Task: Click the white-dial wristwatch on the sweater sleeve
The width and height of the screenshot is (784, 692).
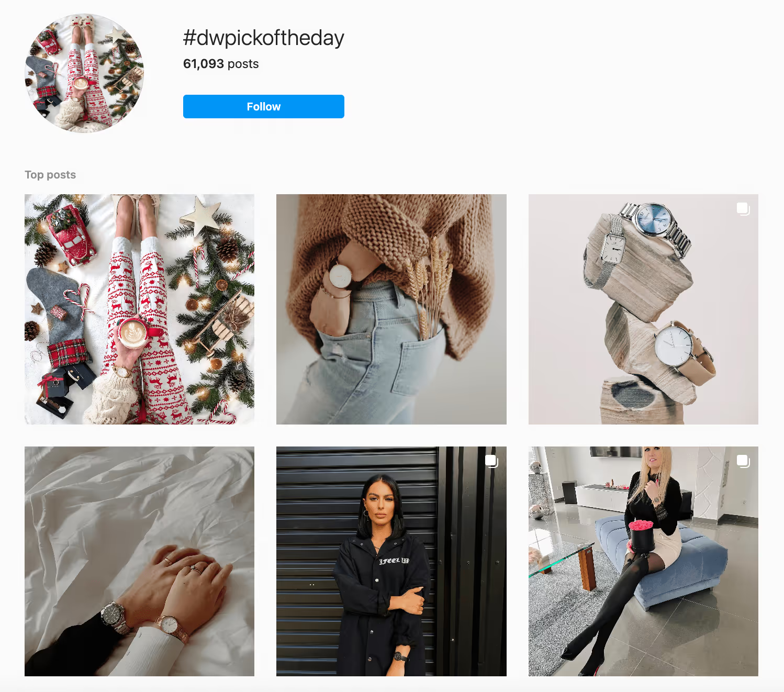Action: (341, 275)
